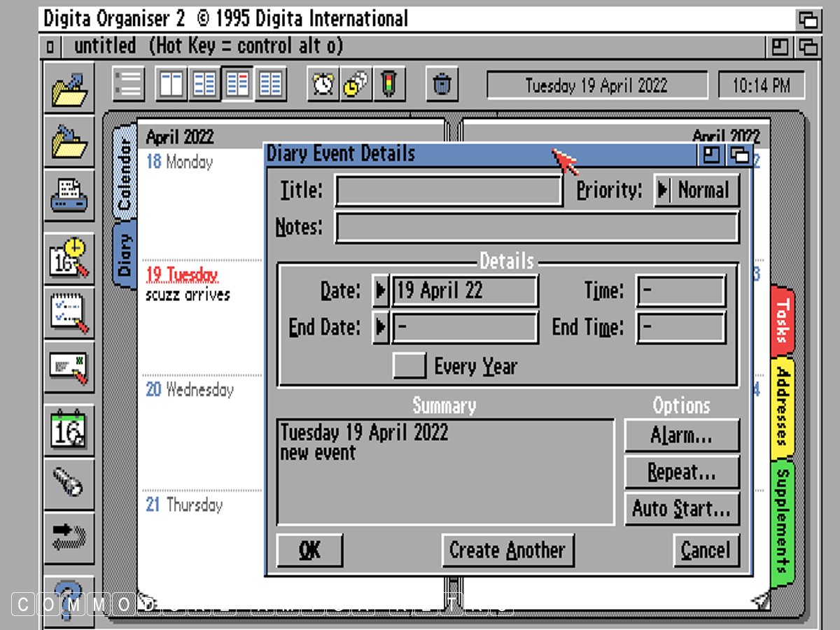
Task: Click the Title input field
Action: 448,190
